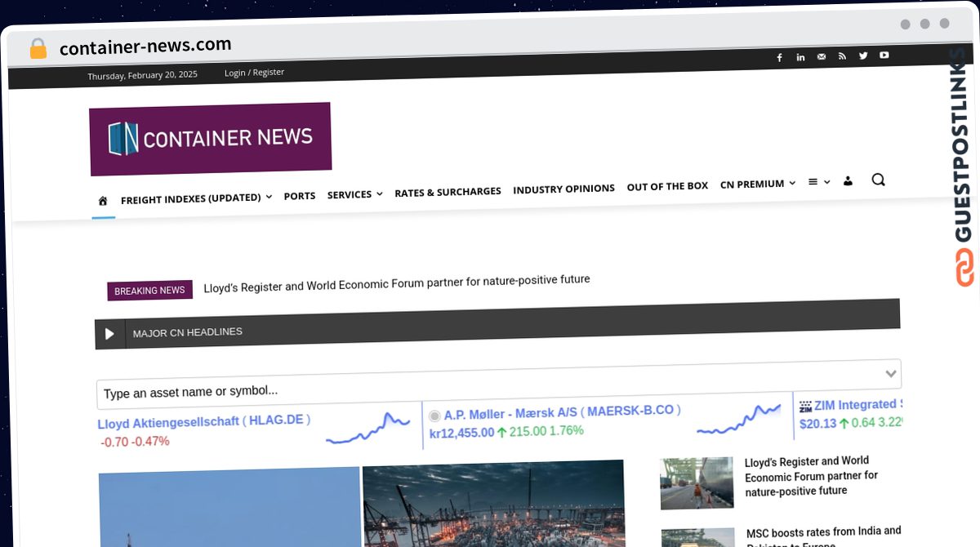Click the user account icon in navigation

pyautogui.click(x=848, y=181)
